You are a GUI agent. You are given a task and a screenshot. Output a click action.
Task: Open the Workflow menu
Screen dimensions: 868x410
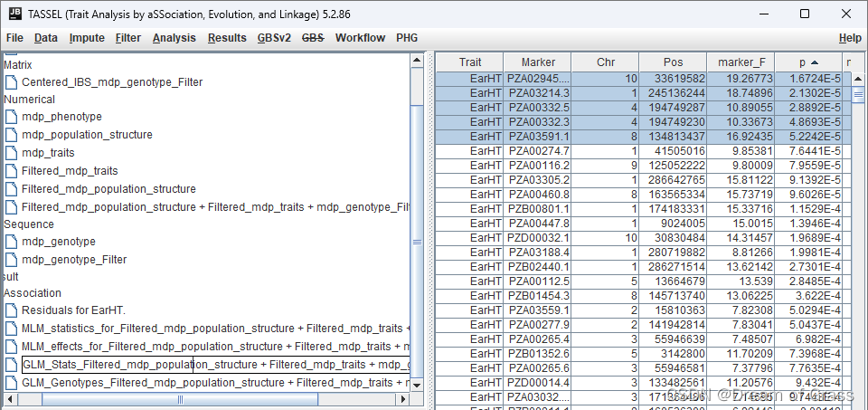[x=361, y=38]
